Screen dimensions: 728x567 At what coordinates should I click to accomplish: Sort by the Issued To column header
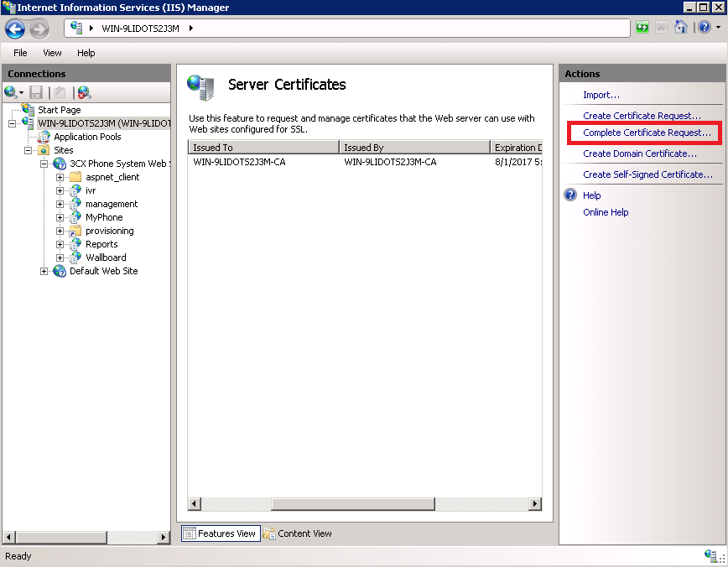click(263, 148)
